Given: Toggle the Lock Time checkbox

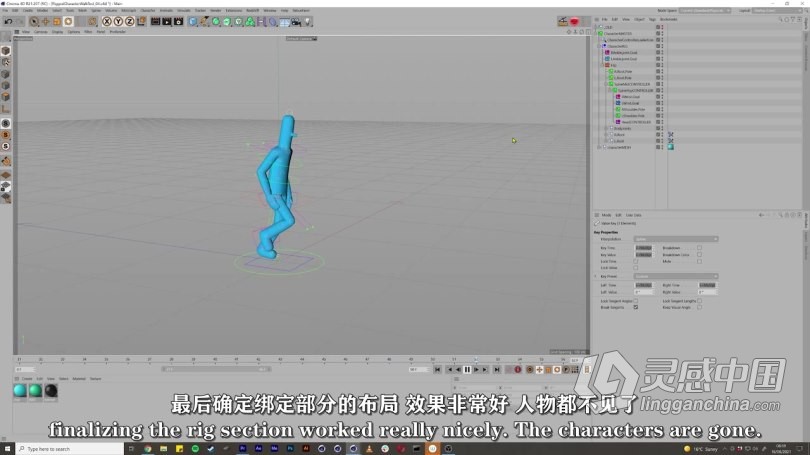Looking at the screenshot, I should pyautogui.click(x=636, y=261).
